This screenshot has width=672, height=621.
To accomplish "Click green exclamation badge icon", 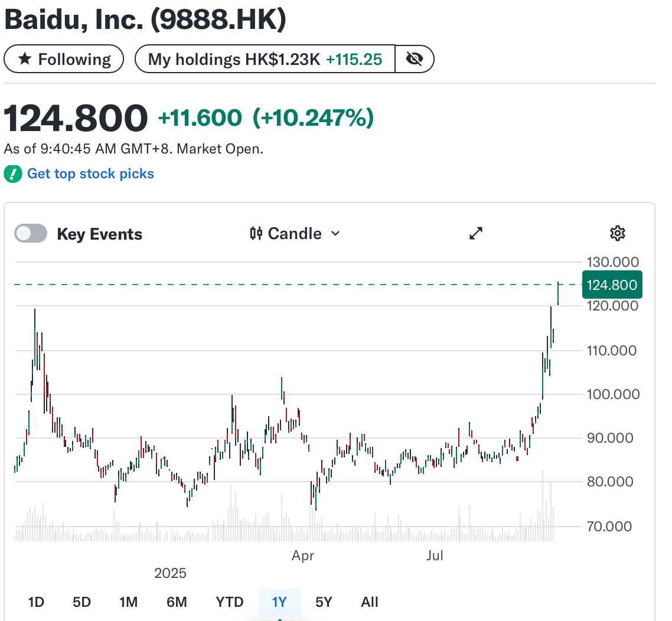I will click(x=13, y=174).
